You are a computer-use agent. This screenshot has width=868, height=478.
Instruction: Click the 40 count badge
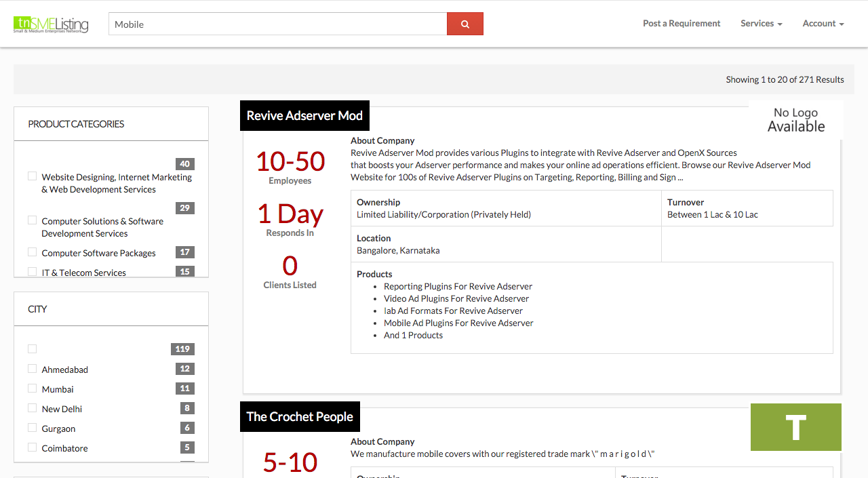click(185, 163)
